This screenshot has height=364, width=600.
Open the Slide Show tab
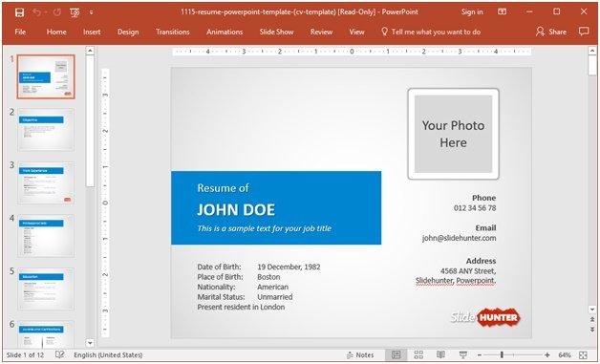click(276, 32)
